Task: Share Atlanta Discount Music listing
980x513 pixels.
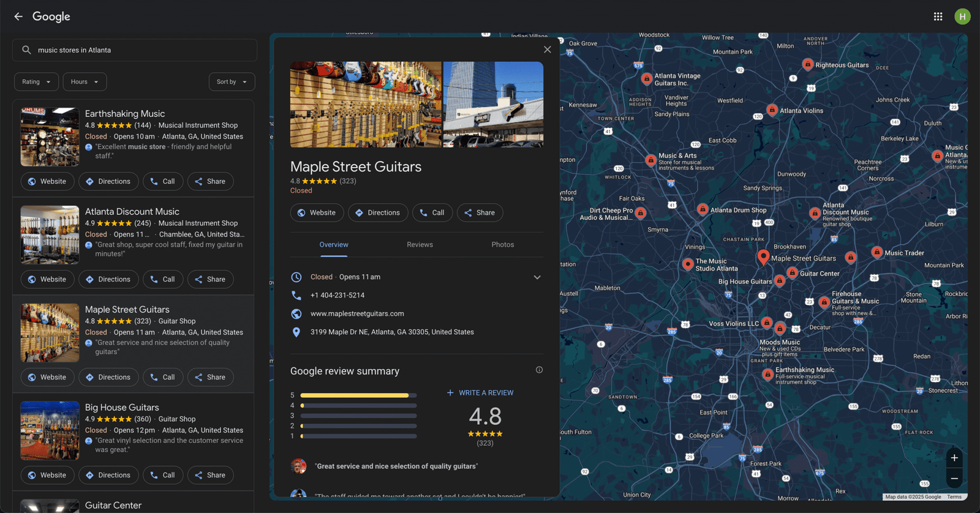Action: (210, 279)
